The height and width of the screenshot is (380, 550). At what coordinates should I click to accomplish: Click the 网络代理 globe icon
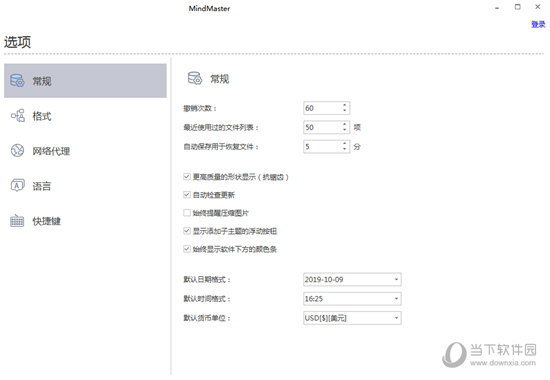[17, 151]
